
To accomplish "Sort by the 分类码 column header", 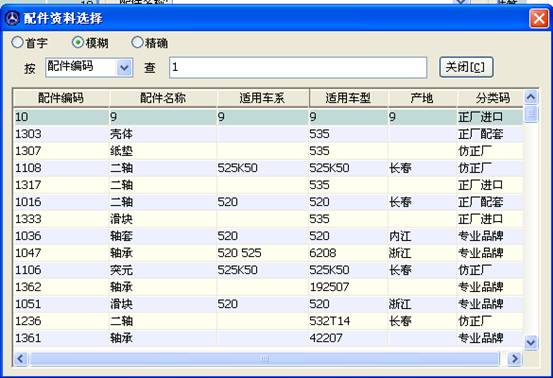I will 490,98.
